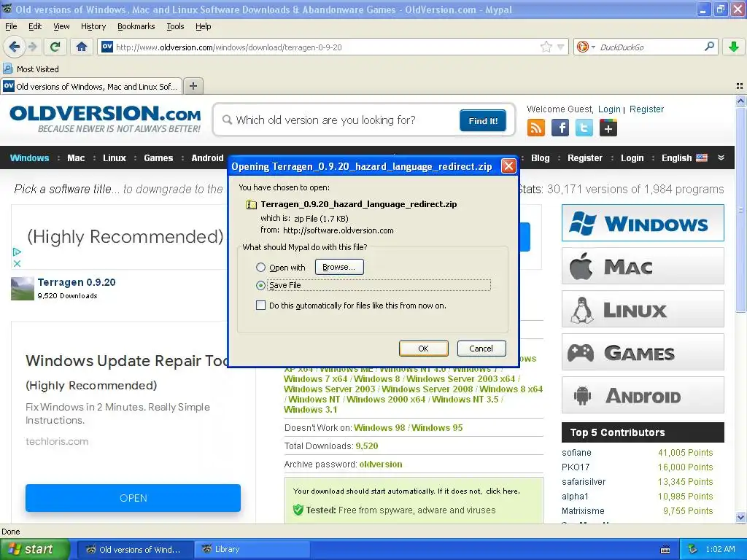Image resolution: width=747 pixels, height=560 pixels.
Task: Click the site identity OV icon in address bar
Action: click(107, 47)
